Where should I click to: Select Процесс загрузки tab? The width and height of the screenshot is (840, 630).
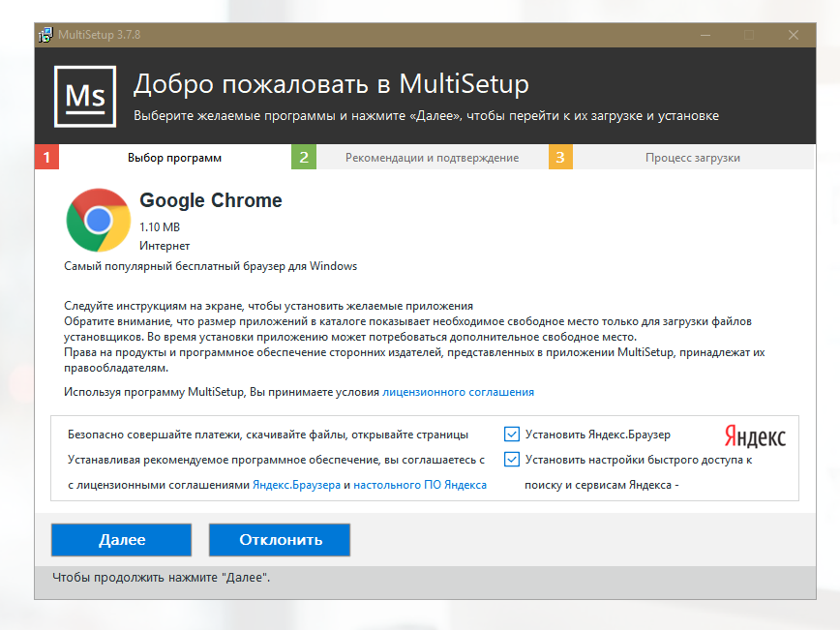(x=692, y=158)
